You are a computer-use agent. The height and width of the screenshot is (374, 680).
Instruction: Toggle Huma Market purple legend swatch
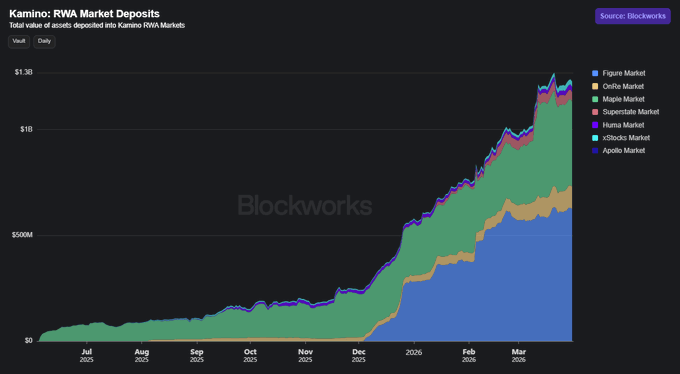coord(595,125)
